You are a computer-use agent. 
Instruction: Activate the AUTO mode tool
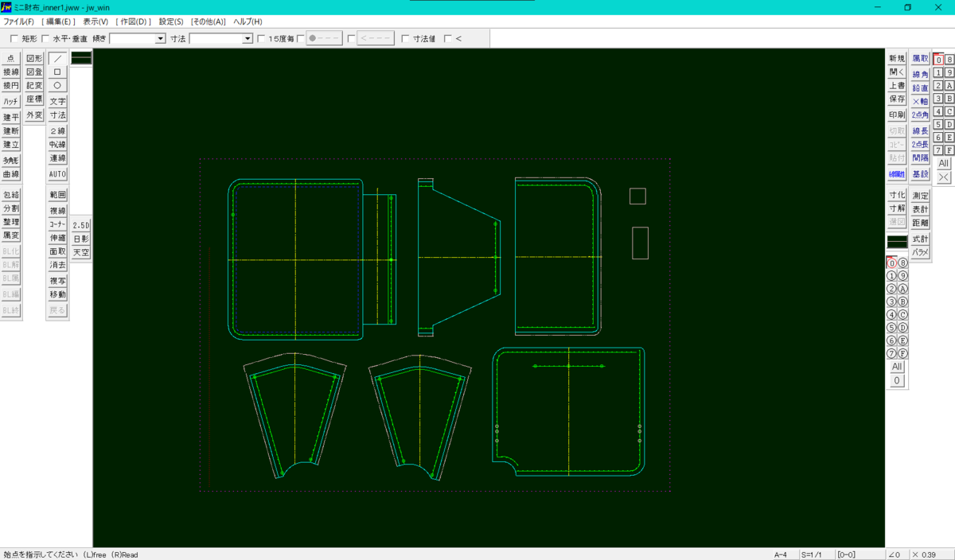57,174
